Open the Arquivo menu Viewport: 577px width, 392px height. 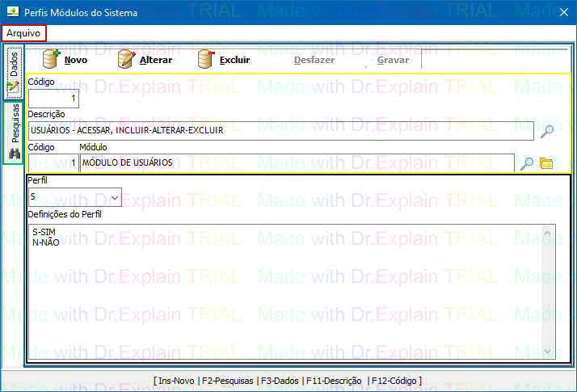tap(24, 33)
